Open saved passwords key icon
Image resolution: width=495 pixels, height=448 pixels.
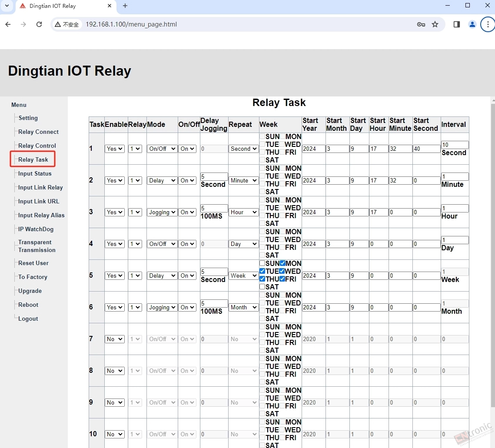pyautogui.click(x=421, y=24)
